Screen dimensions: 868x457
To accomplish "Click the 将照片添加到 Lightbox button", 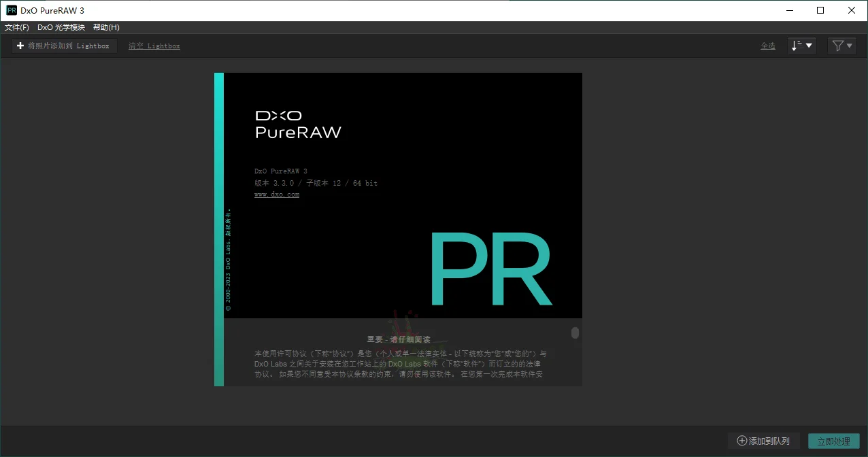I will coord(63,45).
